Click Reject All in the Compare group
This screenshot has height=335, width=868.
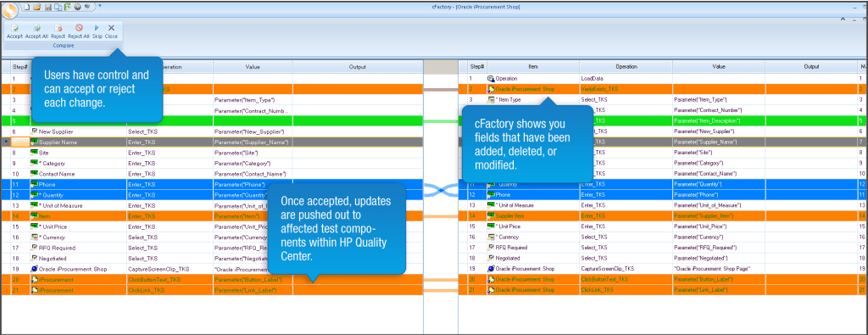(79, 31)
